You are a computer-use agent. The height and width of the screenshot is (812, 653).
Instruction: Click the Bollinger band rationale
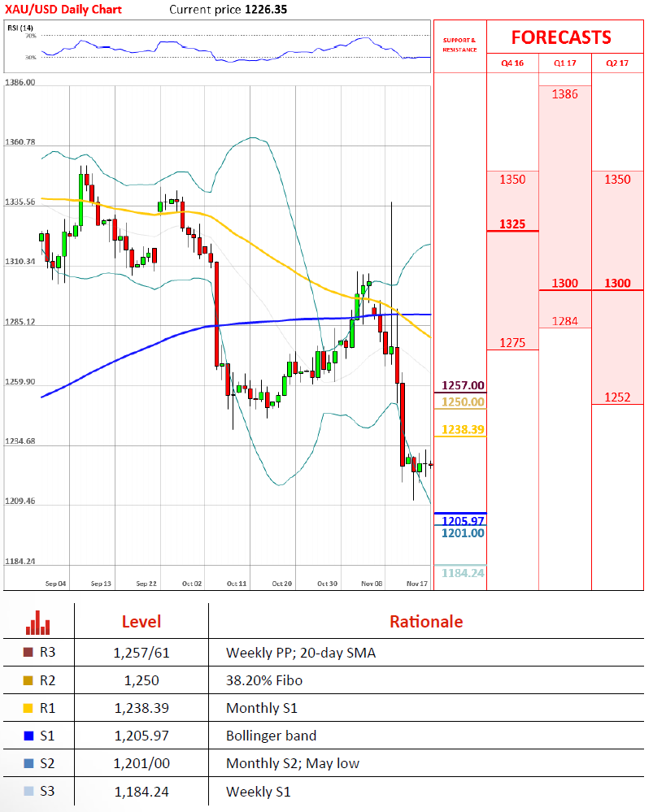[271, 736]
